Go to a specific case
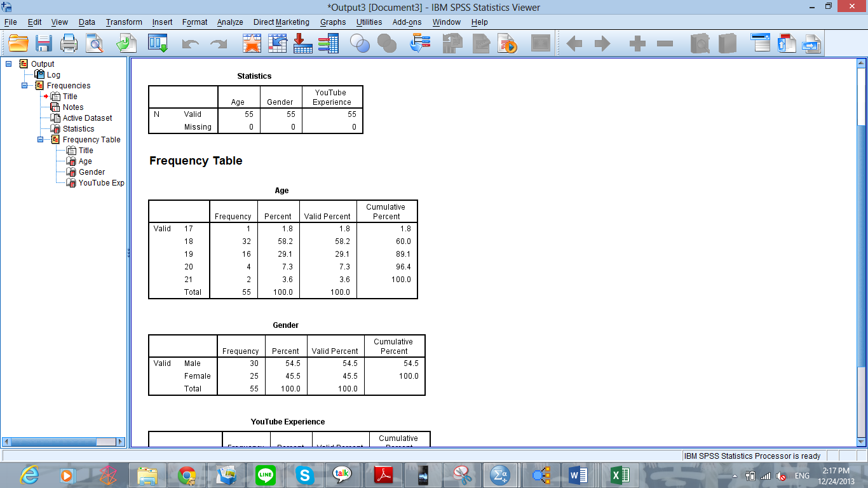868x488 pixels. 277,43
